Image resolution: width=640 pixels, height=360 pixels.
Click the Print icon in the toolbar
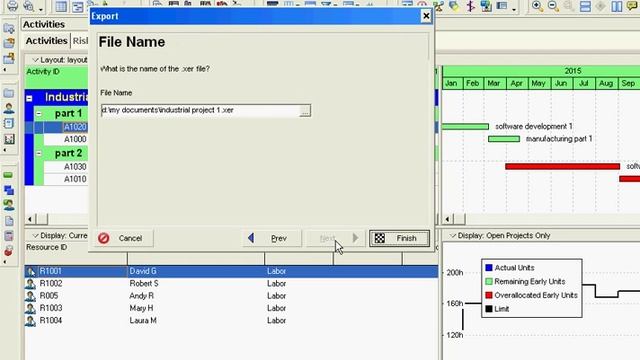coord(13,6)
